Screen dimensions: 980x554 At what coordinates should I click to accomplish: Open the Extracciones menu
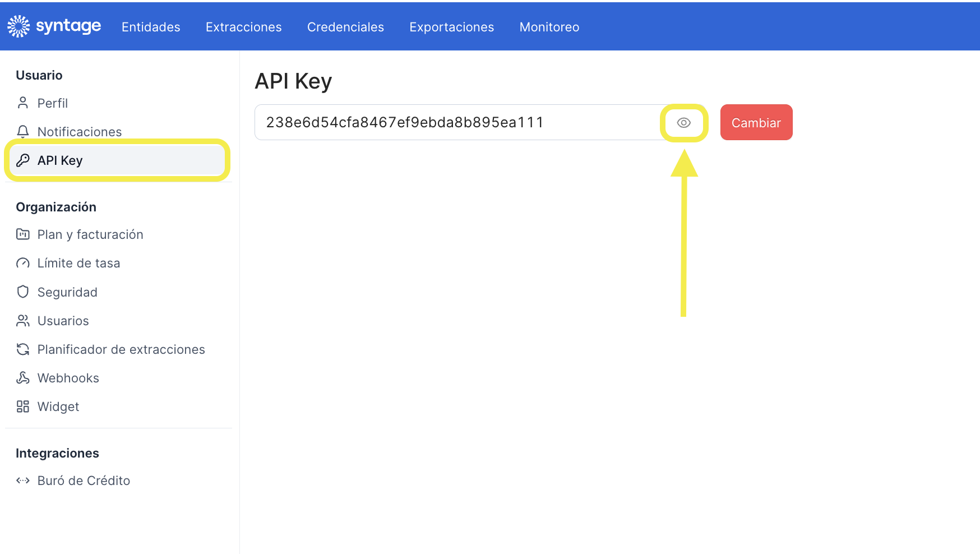click(243, 27)
